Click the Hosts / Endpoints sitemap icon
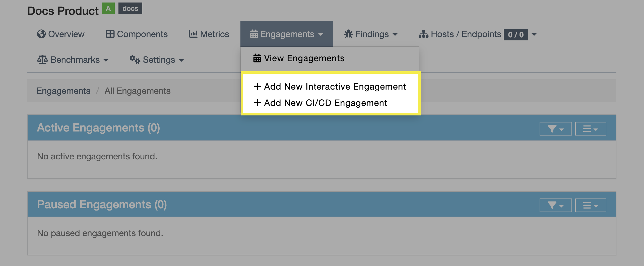 coord(423,34)
